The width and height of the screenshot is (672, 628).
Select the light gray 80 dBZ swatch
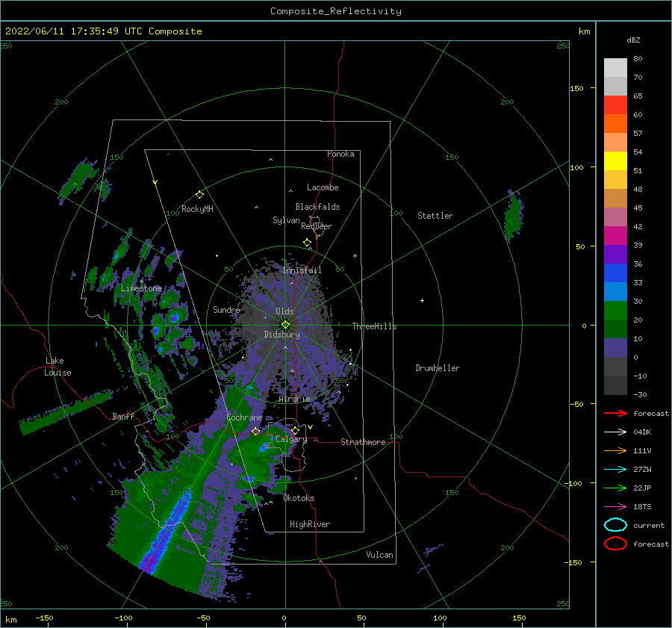pyautogui.click(x=615, y=67)
